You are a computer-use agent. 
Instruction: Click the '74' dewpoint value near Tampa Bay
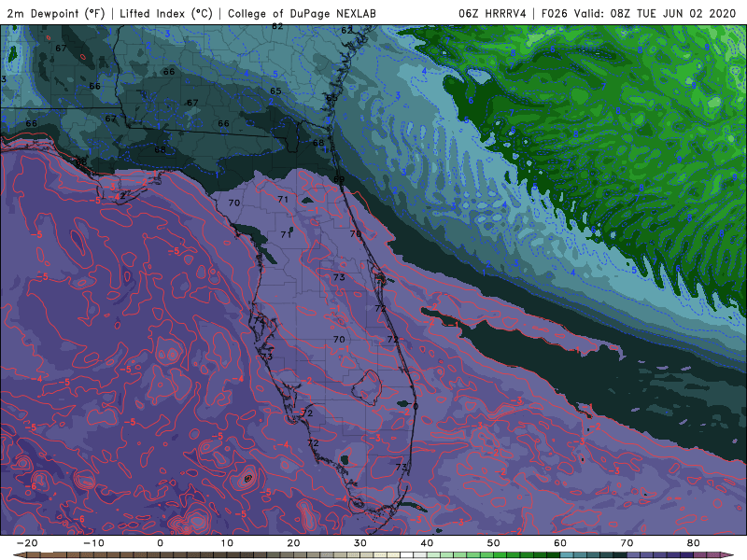coord(259,320)
